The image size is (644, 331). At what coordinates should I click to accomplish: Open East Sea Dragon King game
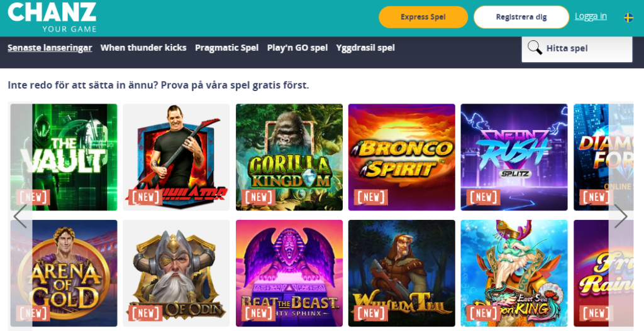(x=514, y=273)
